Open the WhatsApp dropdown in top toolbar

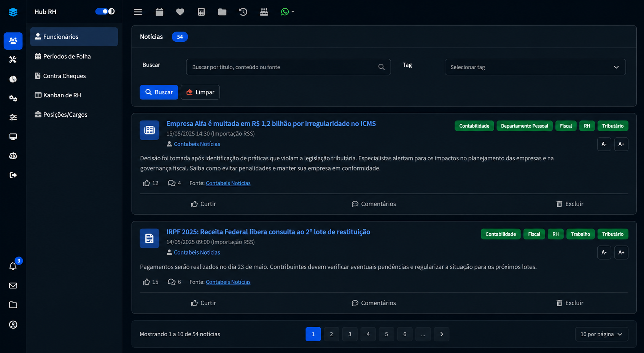point(287,12)
